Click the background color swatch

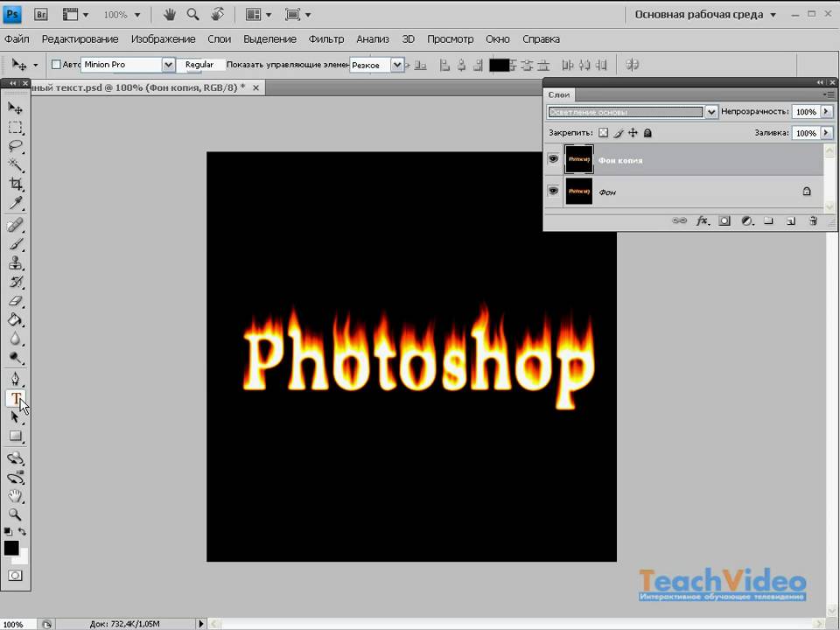(x=23, y=559)
